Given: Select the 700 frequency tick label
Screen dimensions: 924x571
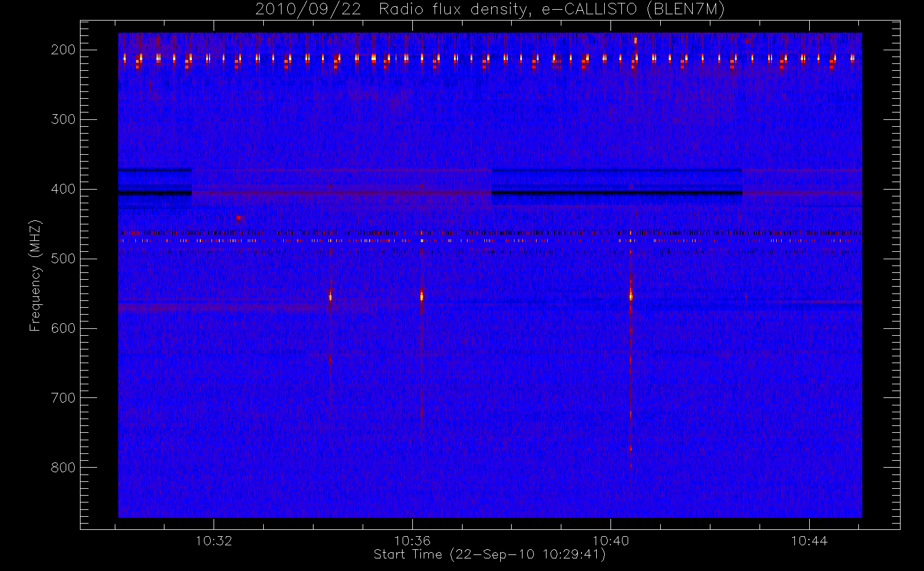Looking at the screenshot, I should pos(63,398).
